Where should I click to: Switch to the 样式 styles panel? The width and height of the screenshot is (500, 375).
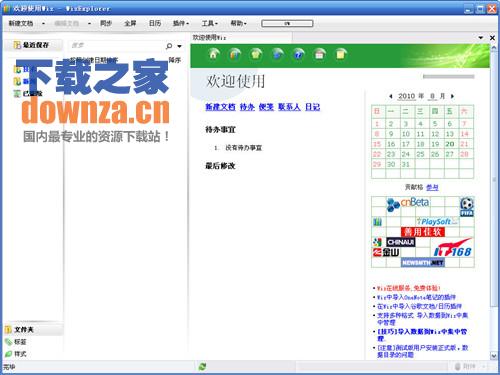click(x=16, y=354)
